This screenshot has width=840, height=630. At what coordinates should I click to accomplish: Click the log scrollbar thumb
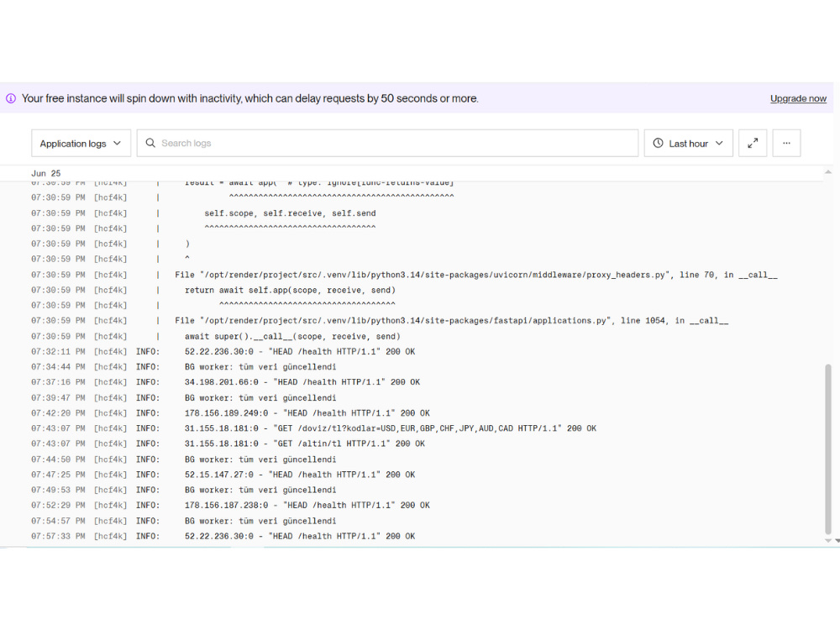point(828,449)
